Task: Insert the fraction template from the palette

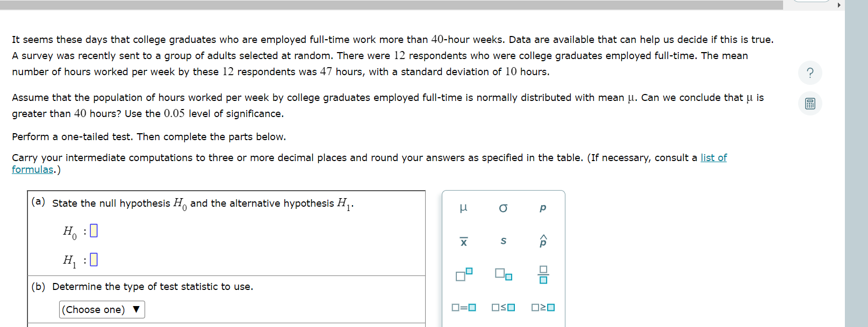Action: point(543,275)
